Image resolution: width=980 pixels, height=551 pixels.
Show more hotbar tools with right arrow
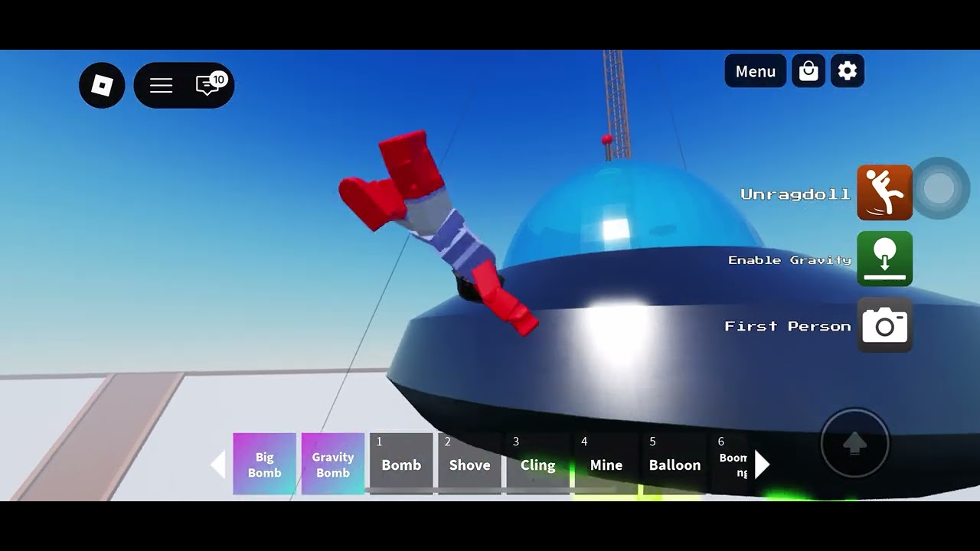click(x=762, y=465)
